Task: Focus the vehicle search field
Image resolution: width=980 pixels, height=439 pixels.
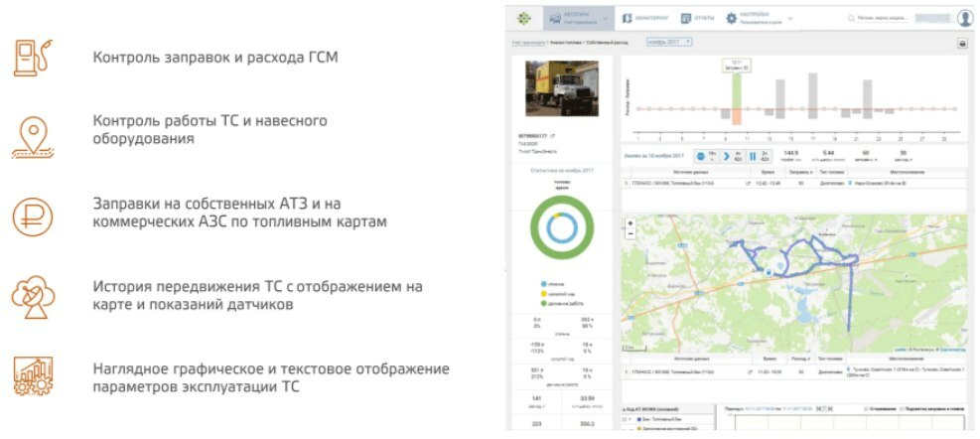Action: point(883,19)
